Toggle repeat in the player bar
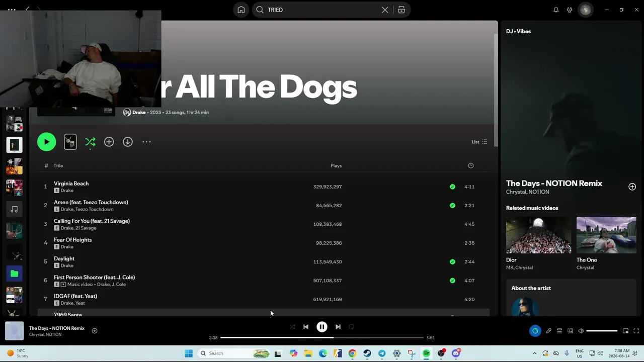Image resolution: width=644 pixels, height=362 pixels. pyautogui.click(x=352, y=327)
